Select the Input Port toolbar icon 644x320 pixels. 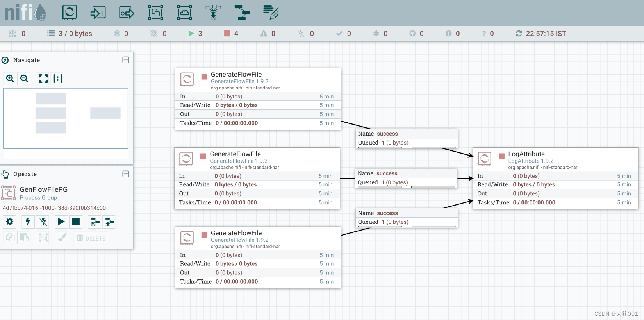98,13
